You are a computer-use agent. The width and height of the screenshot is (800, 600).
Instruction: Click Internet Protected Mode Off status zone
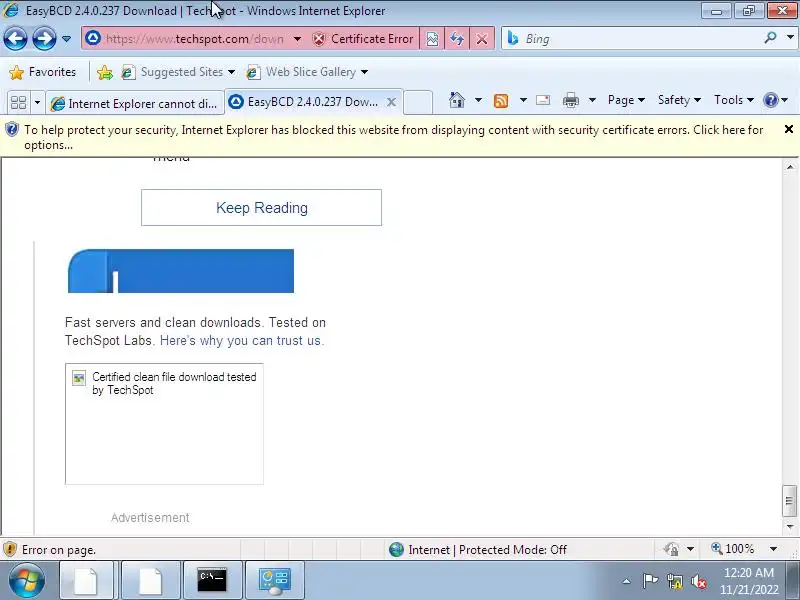tap(478, 549)
